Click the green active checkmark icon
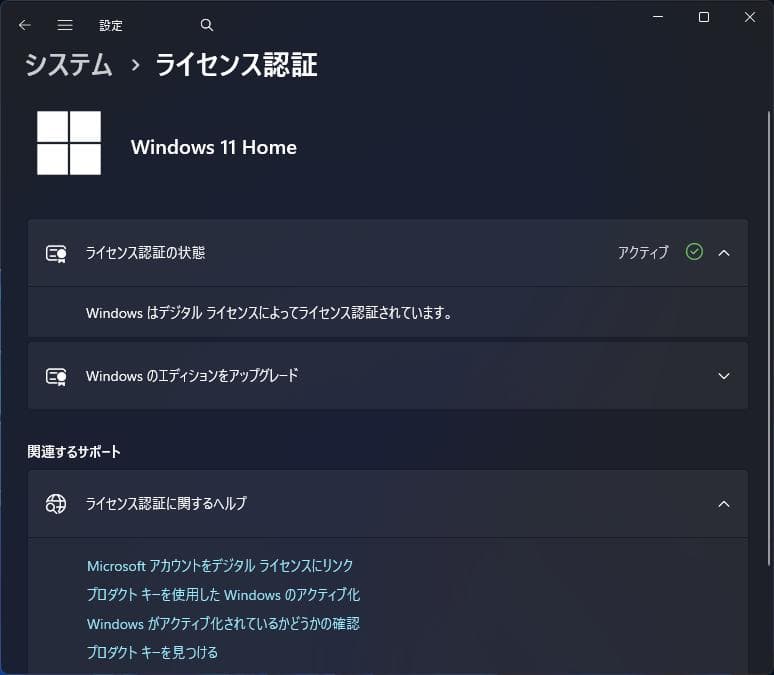The image size is (774, 675). click(694, 252)
